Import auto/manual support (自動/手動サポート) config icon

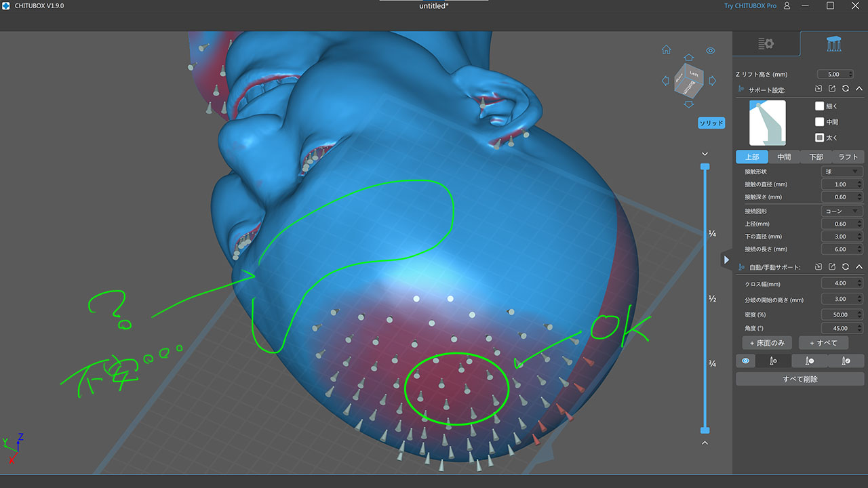(x=818, y=267)
